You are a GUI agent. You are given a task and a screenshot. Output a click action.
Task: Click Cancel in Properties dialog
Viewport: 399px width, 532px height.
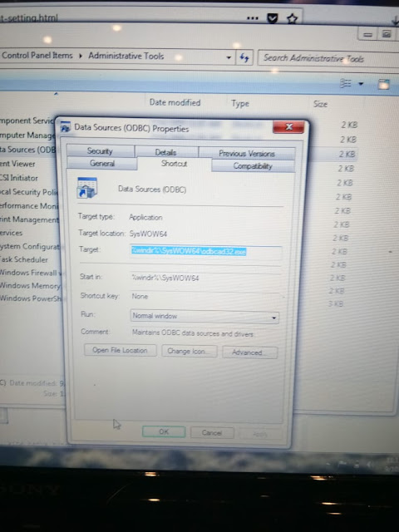212,432
